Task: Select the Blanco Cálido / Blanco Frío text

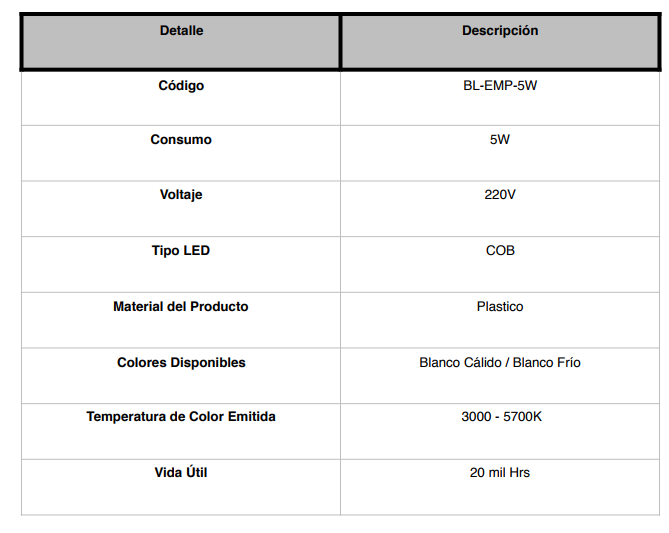Action: (500, 363)
